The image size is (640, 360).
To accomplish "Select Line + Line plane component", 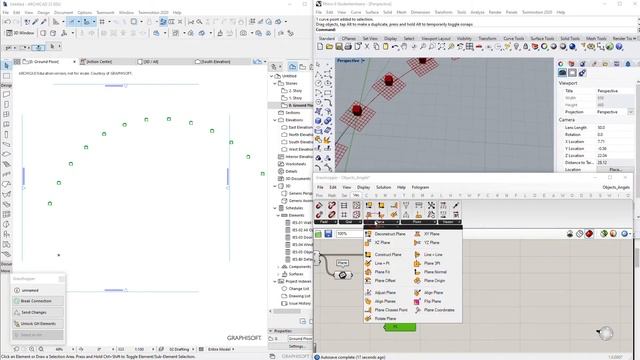I will (x=428, y=254).
